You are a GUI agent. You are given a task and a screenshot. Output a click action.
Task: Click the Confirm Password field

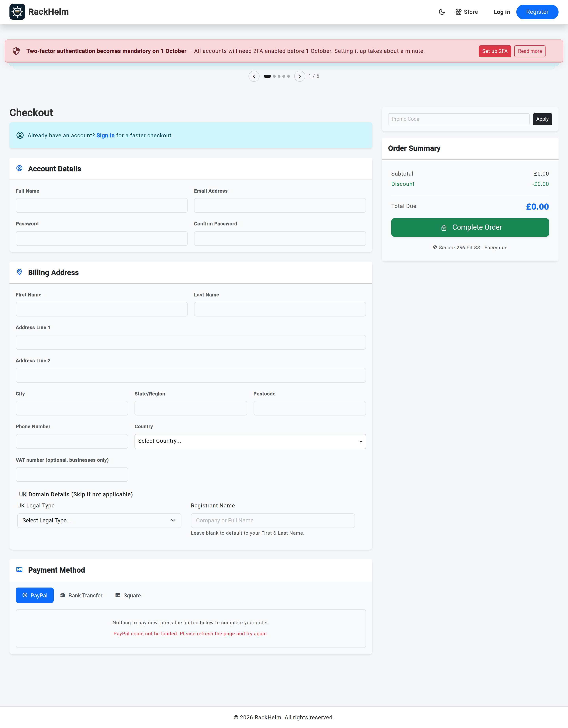click(280, 238)
